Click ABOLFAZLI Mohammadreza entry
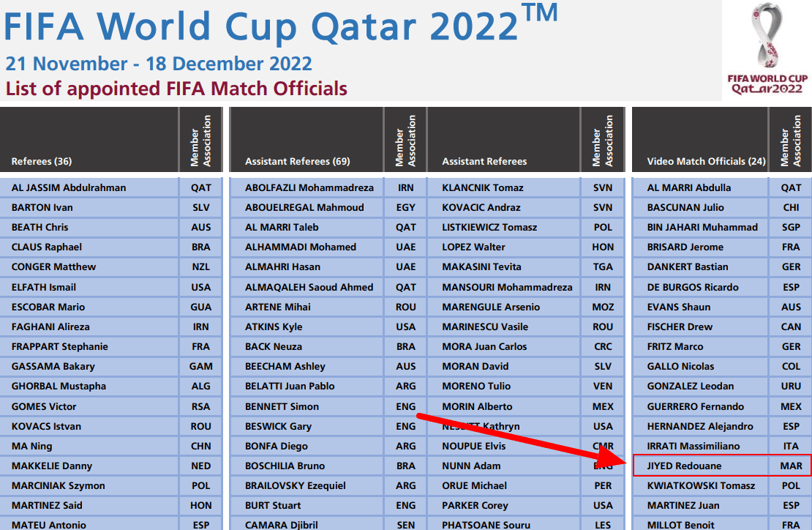 tap(309, 187)
